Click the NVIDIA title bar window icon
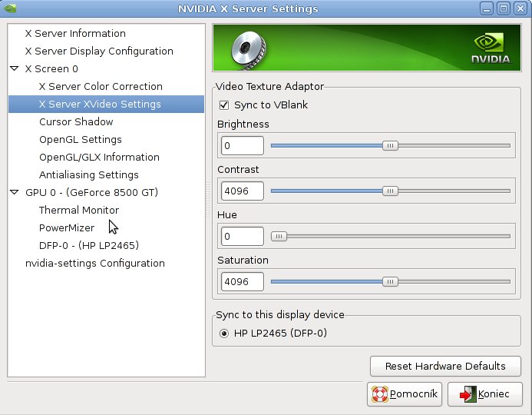 pyautogui.click(x=10, y=8)
